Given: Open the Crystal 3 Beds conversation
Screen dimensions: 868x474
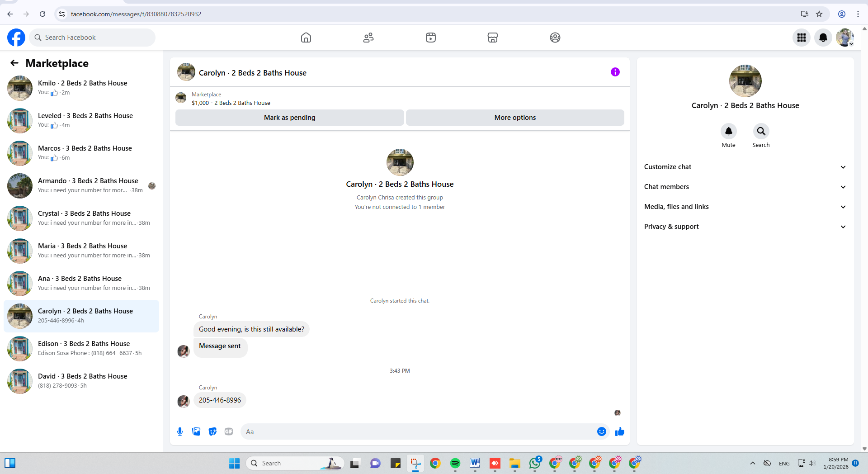Looking at the screenshot, I should pyautogui.click(x=81, y=218).
